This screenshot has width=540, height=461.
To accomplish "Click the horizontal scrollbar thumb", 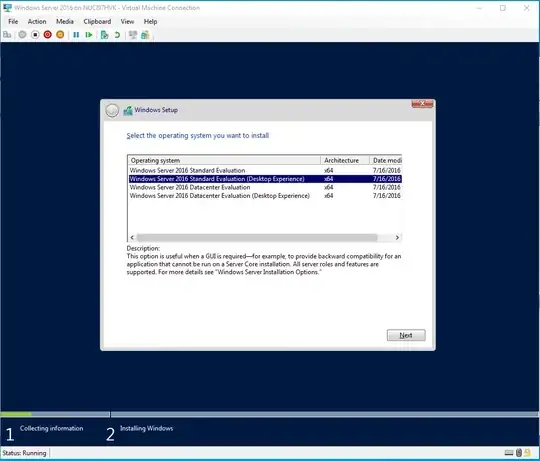I will pos(257,238).
